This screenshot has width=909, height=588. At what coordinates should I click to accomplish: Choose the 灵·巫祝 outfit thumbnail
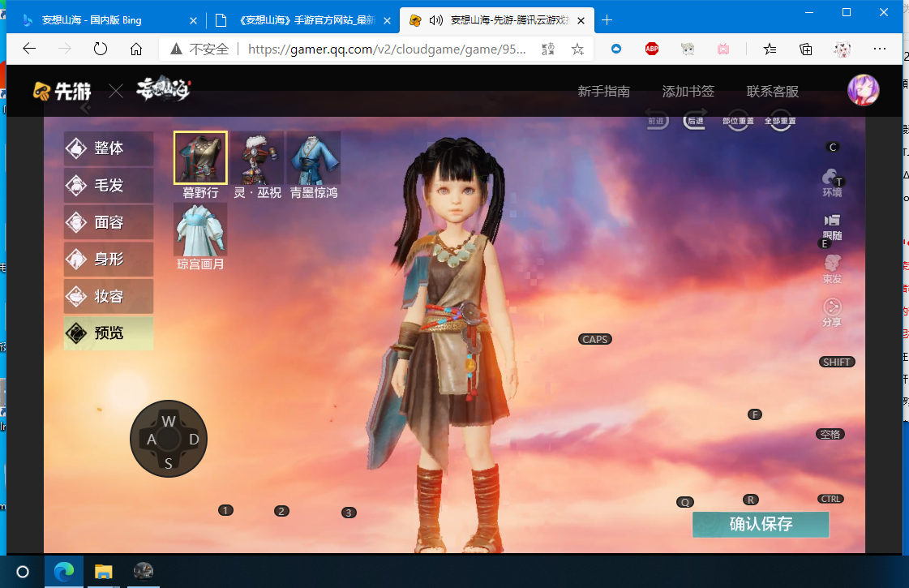pos(257,157)
